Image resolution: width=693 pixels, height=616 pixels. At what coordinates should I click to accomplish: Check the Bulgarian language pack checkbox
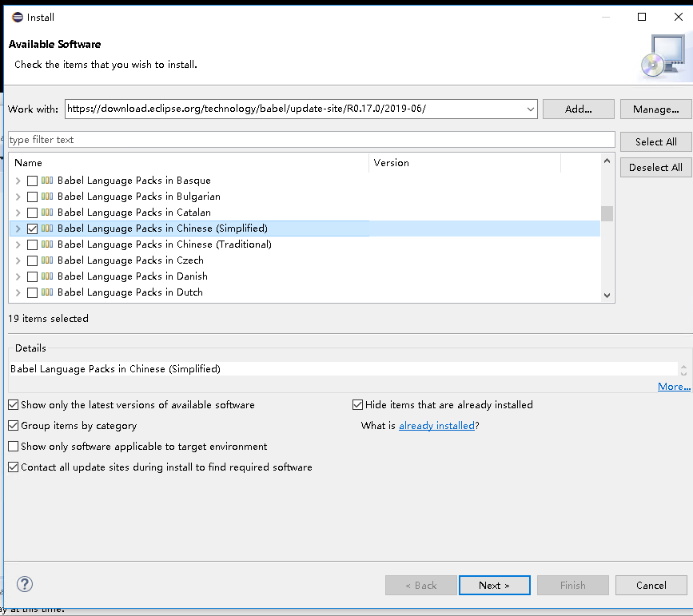click(32, 197)
